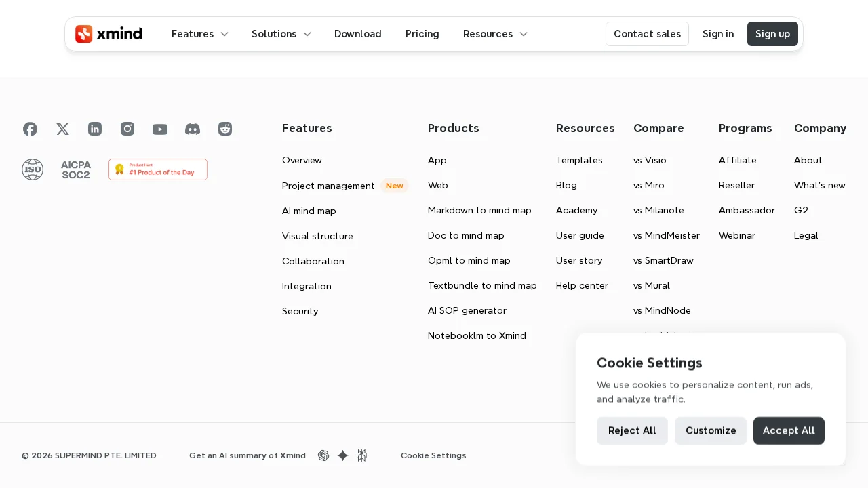Click the Sign up button
The height and width of the screenshot is (488, 868).
772,34
